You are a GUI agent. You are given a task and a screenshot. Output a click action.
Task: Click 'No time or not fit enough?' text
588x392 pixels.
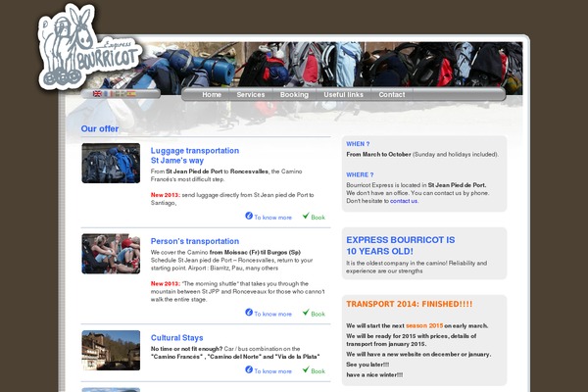(187, 349)
